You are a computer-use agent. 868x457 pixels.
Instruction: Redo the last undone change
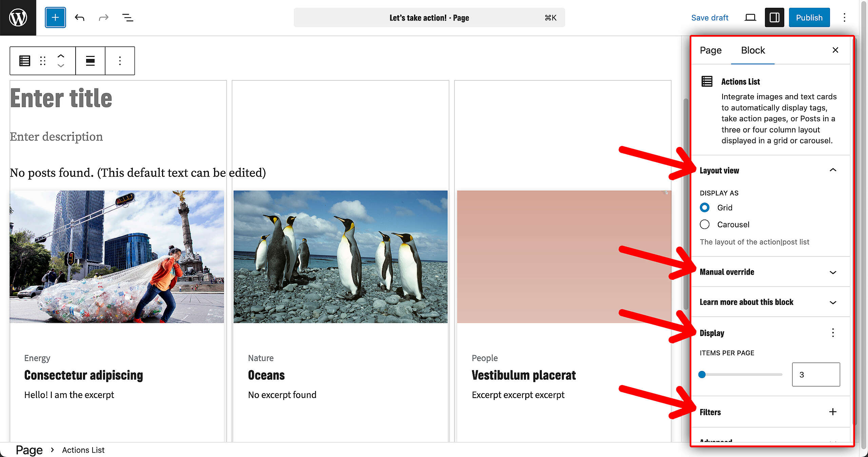click(103, 18)
